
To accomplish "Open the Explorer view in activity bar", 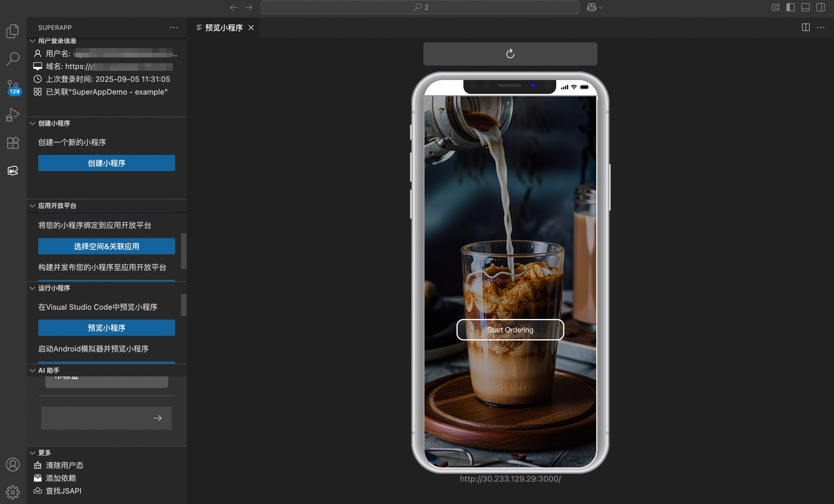I will (x=13, y=31).
